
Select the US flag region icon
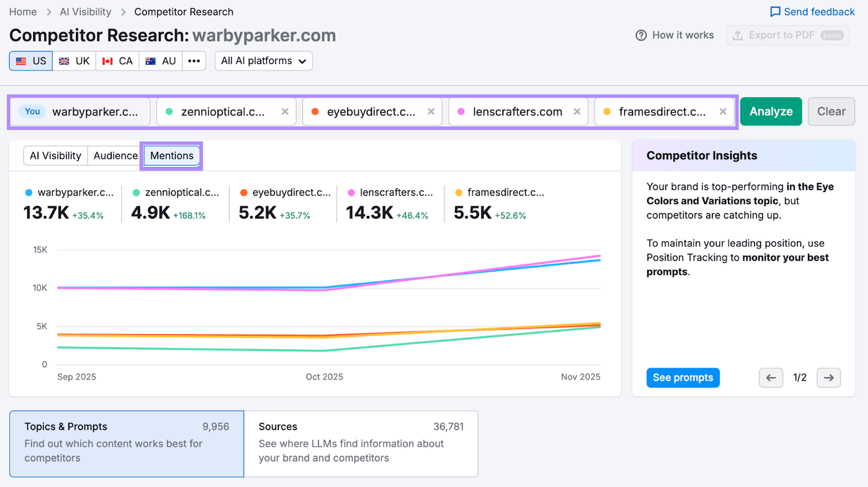point(21,61)
